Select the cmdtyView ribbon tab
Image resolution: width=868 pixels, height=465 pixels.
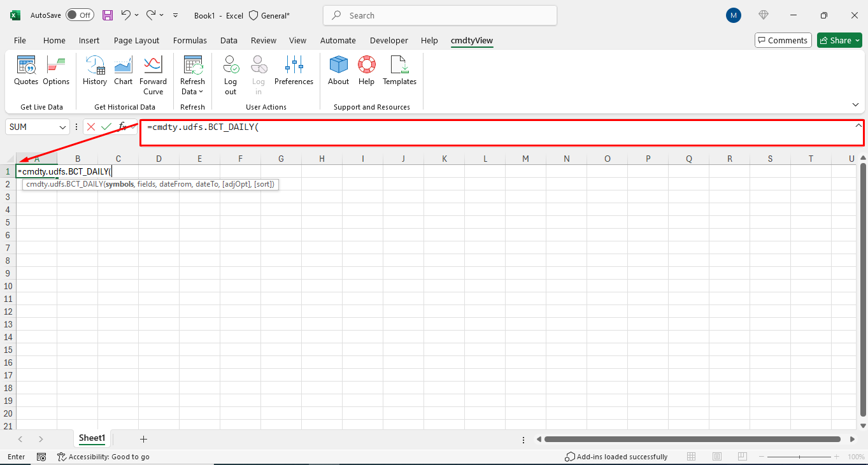coord(472,40)
